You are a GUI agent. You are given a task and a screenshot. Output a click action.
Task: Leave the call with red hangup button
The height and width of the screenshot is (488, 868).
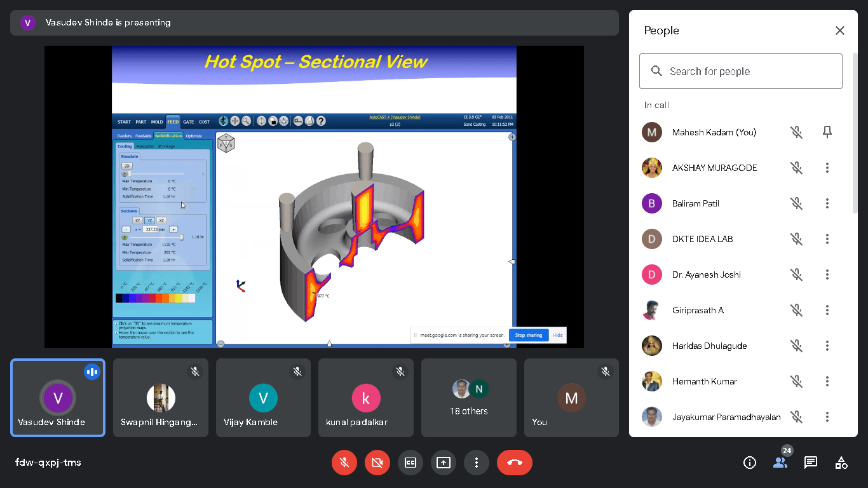[515, 463]
